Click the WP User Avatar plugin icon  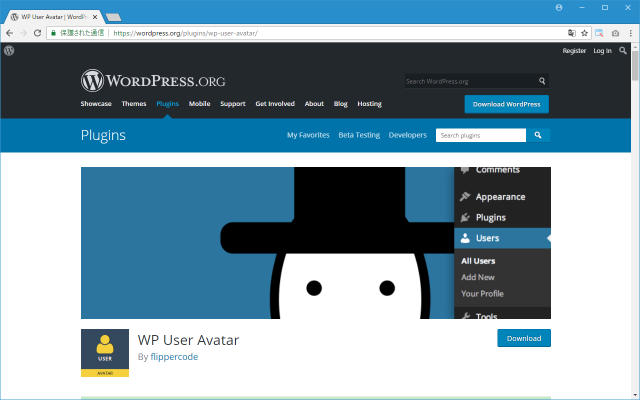(x=105, y=353)
